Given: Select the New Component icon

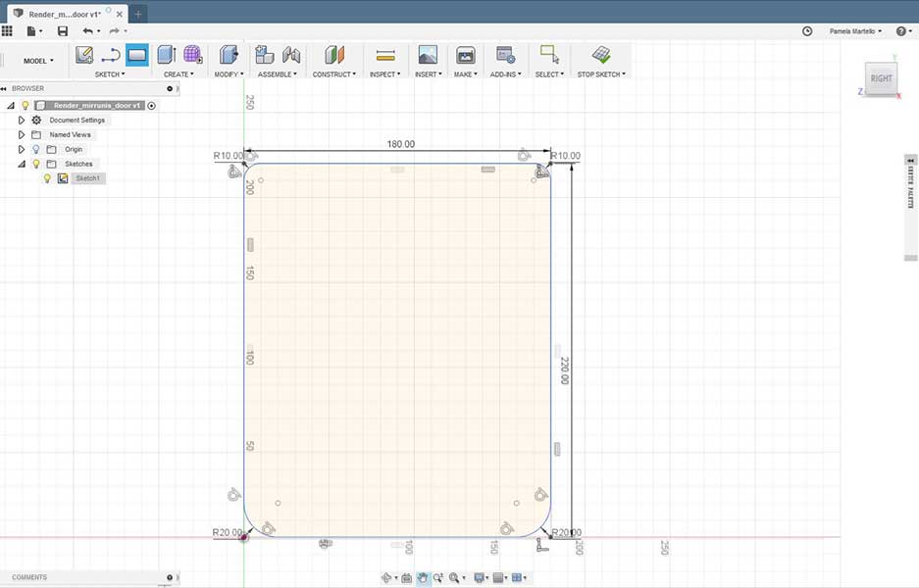Looking at the screenshot, I should point(265,55).
